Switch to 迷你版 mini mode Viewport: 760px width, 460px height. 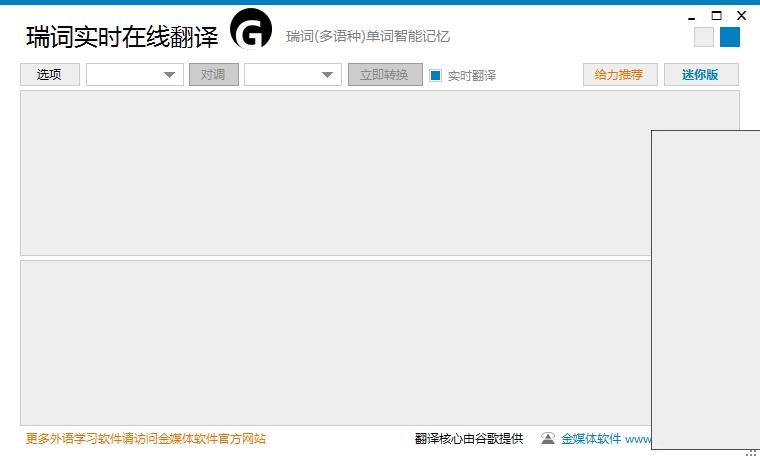click(x=701, y=75)
